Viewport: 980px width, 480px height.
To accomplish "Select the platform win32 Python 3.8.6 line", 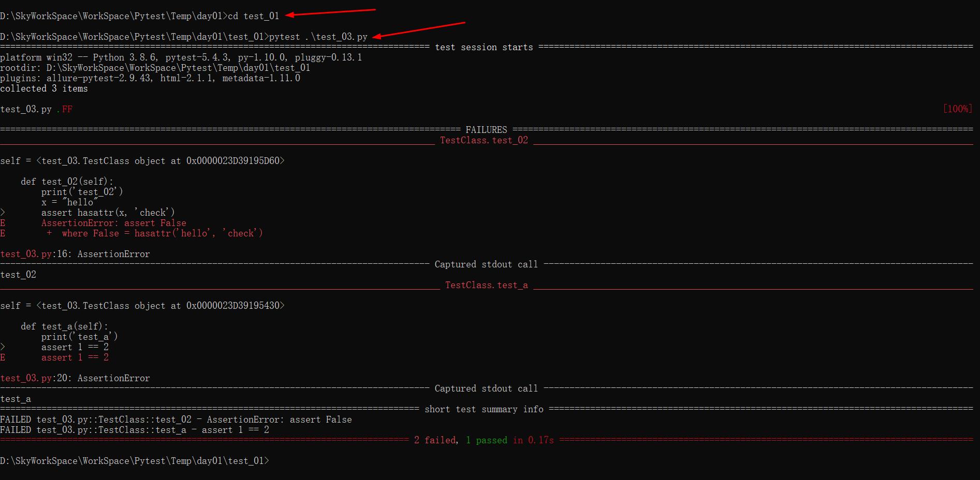I will pos(181,57).
